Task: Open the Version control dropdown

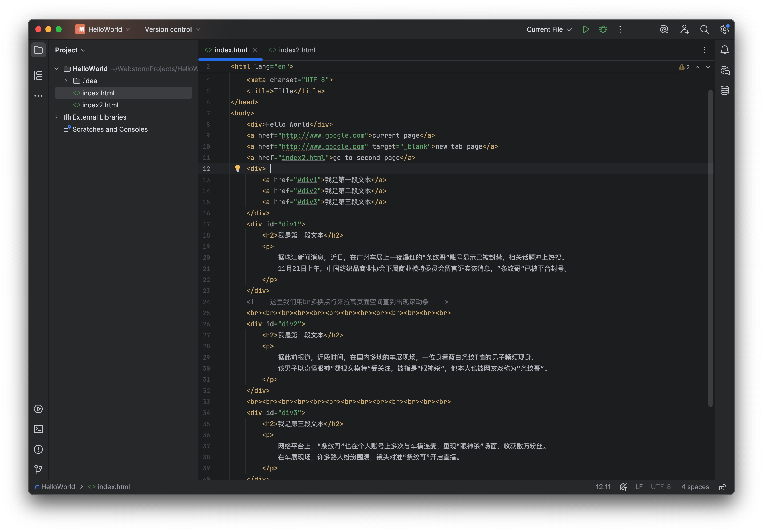Action: (172, 29)
